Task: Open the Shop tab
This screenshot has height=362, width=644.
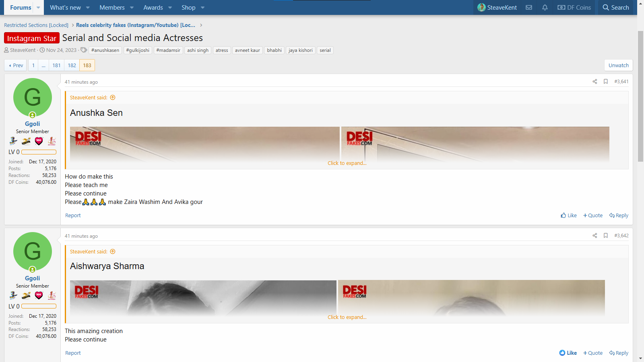Action: click(x=188, y=8)
